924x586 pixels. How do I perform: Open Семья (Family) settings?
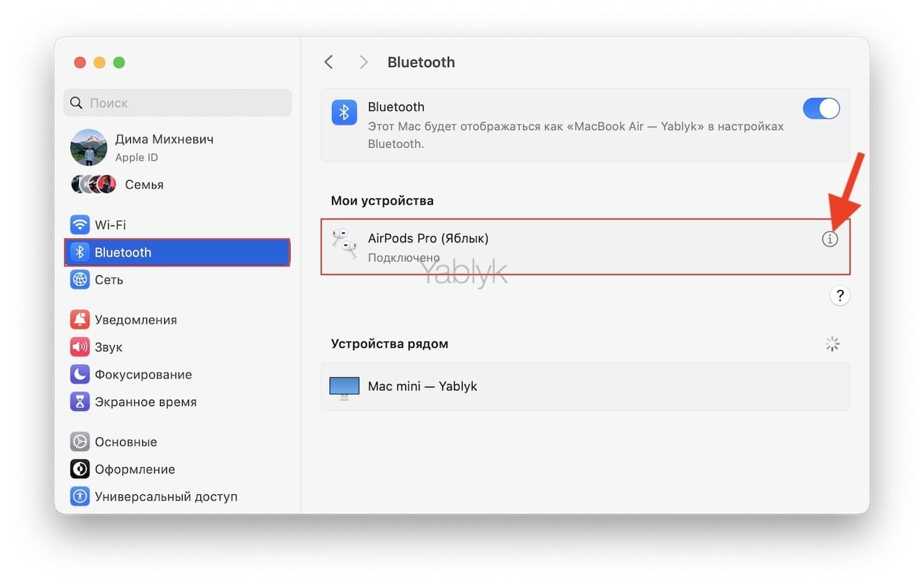pyautogui.click(x=144, y=184)
